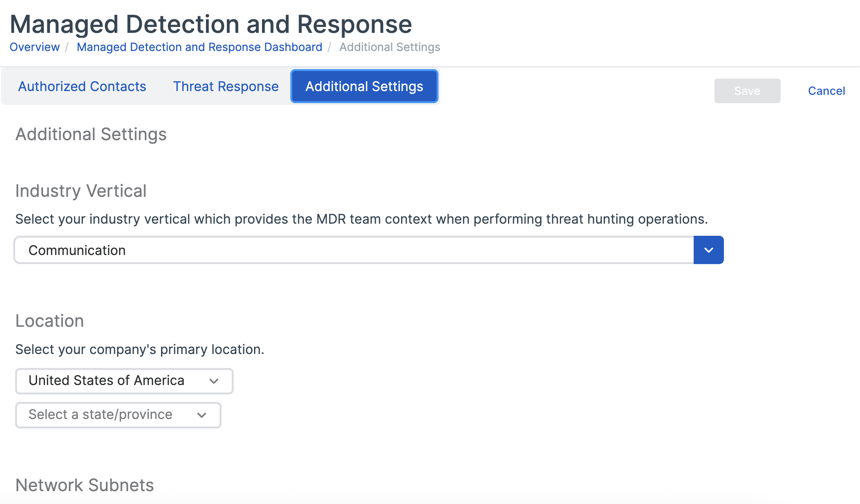This screenshot has height=504, width=860.
Task: Click the Cancel link
Action: pyautogui.click(x=826, y=91)
